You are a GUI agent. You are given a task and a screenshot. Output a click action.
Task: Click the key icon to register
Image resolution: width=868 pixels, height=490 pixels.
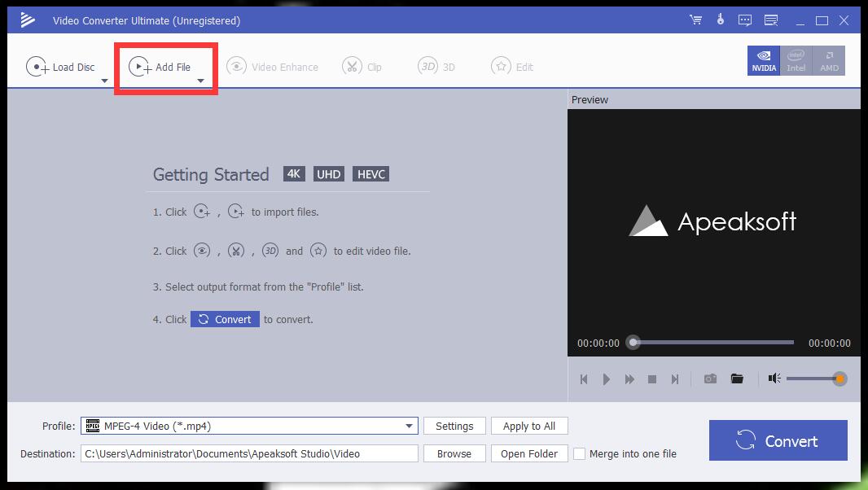coord(719,20)
